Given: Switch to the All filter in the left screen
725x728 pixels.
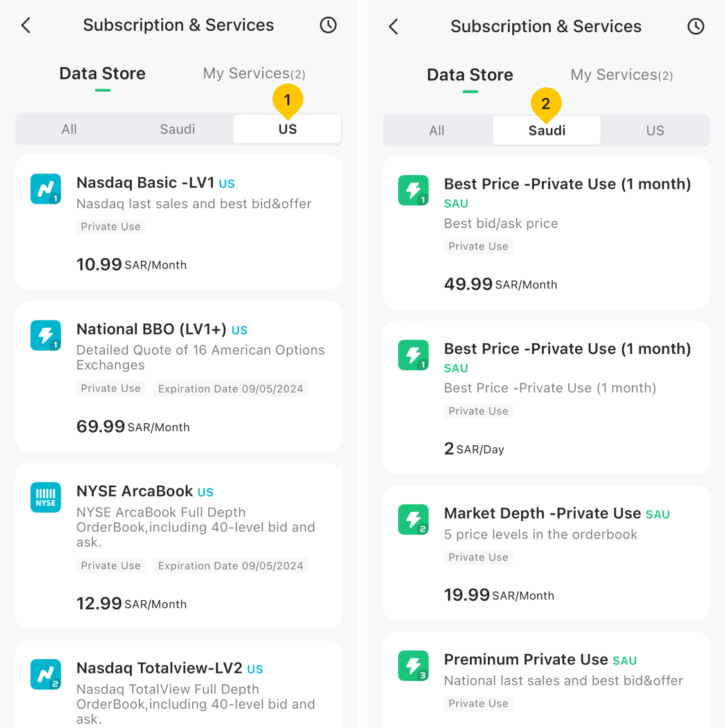Looking at the screenshot, I should click(69, 129).
